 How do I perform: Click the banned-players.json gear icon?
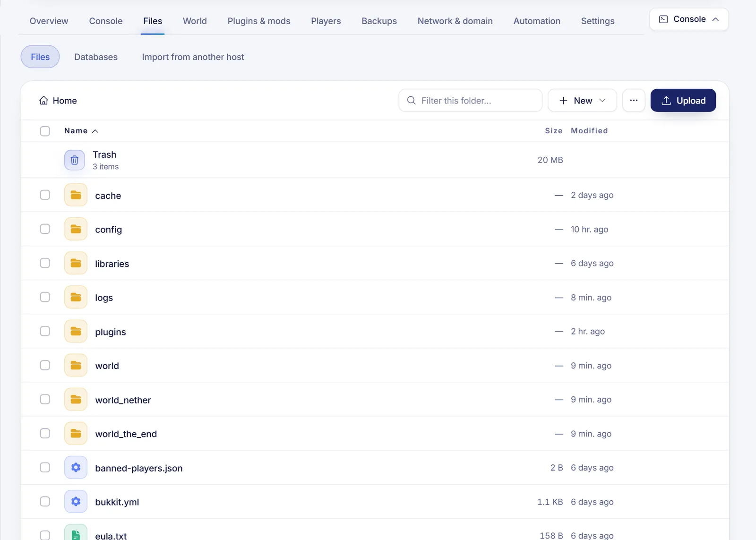[x=76, y=467]
